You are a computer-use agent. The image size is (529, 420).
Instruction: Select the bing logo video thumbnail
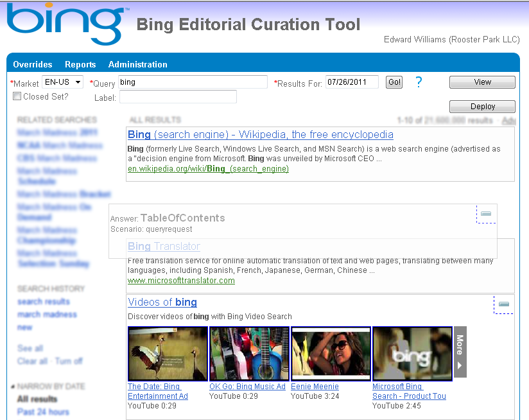pos(412,354)
